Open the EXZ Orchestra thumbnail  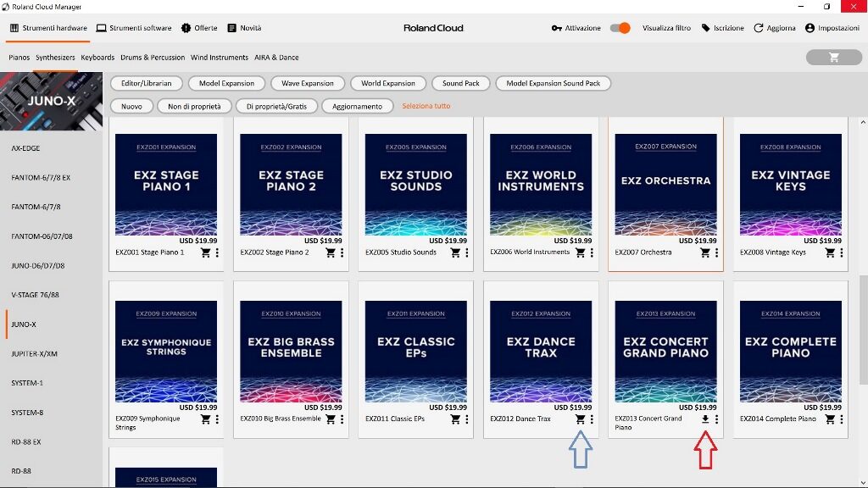coord(665,184)
